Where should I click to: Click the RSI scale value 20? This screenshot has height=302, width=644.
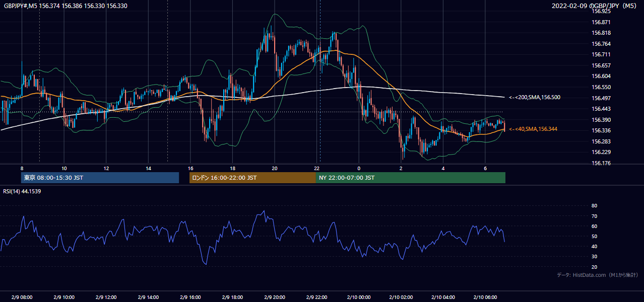(594, 267)
